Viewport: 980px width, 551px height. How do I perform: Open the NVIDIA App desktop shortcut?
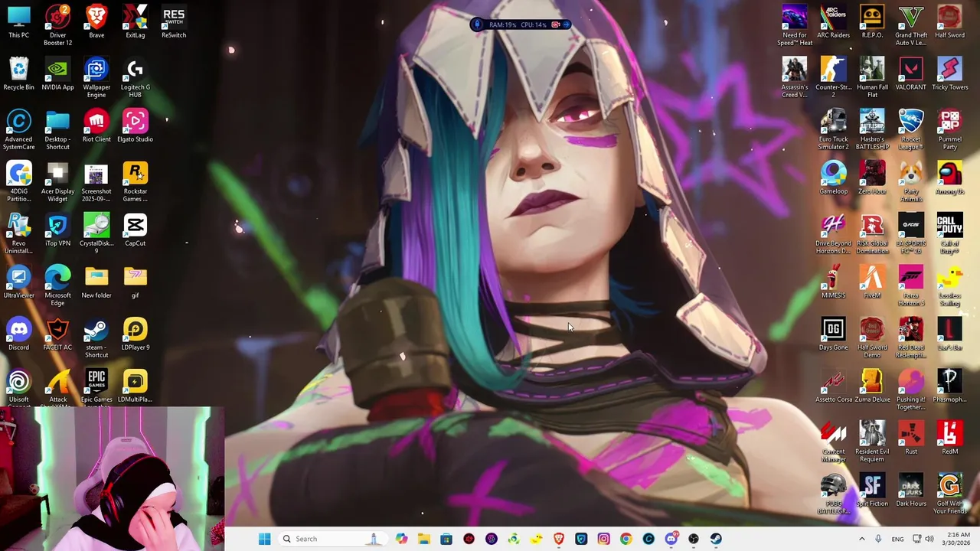coord(57,73)
